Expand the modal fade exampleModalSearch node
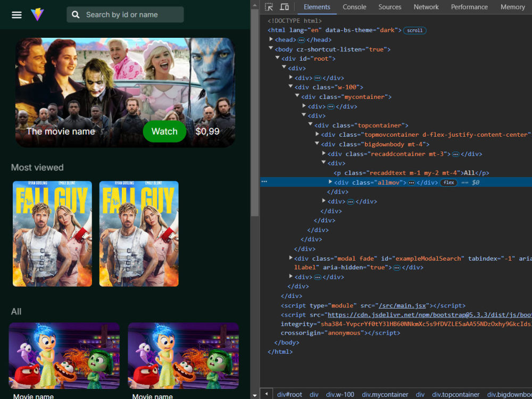The width and height of the screenshot is (532, 399). pos(291,258)
